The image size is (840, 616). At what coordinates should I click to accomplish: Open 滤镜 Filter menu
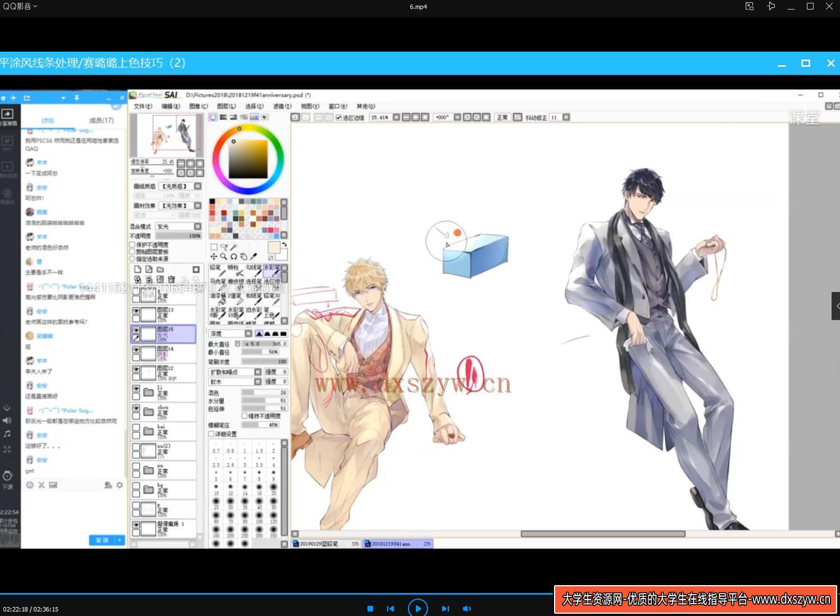[x=282, y=106]
